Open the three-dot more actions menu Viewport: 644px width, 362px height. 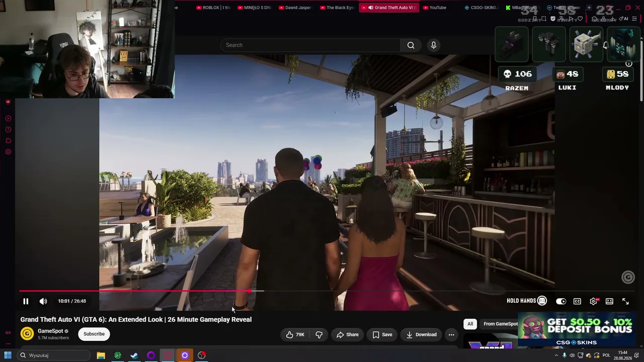[451, 334]
